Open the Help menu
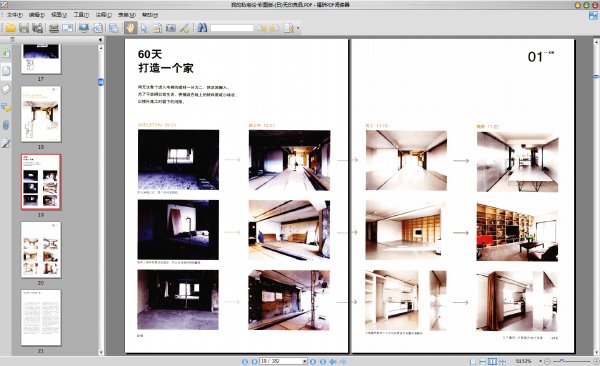This screenshot has height=366, width=600. (150, 15)
